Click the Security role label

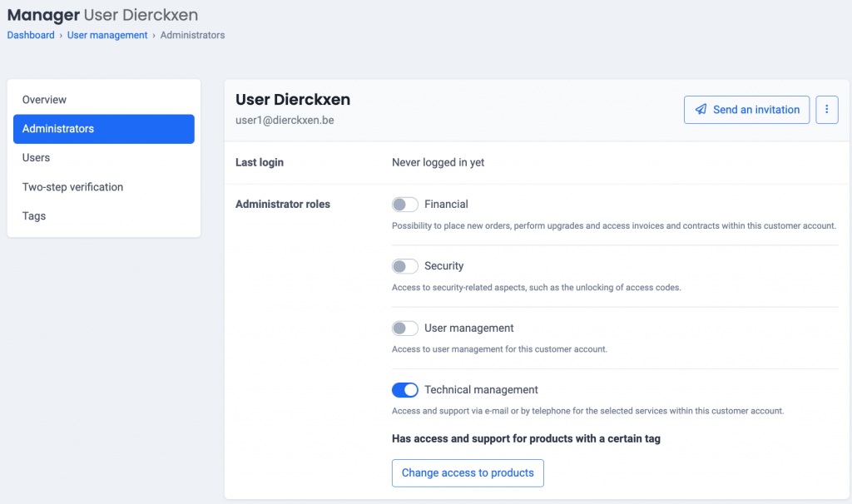[444, 266]
